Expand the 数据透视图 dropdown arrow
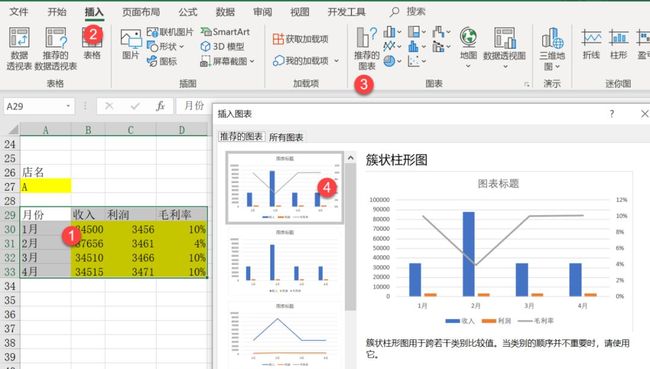Image resolution: width=650 pixels, height=369 pixels. (x=505, y=66)
